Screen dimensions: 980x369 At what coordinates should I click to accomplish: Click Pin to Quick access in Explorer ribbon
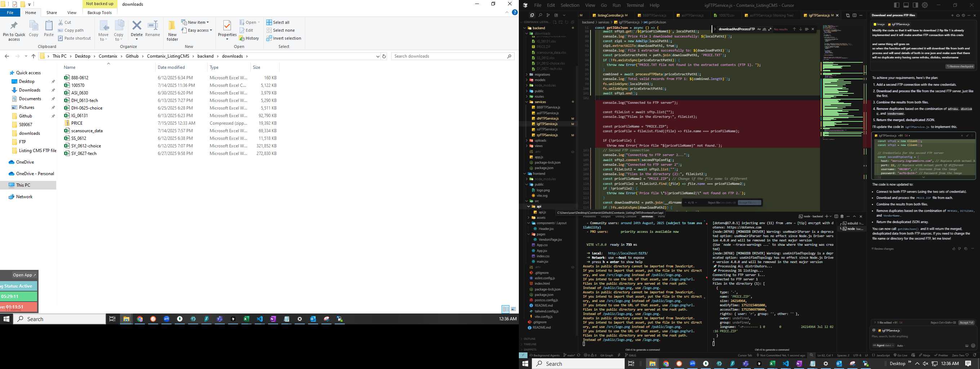pos(14,30)
